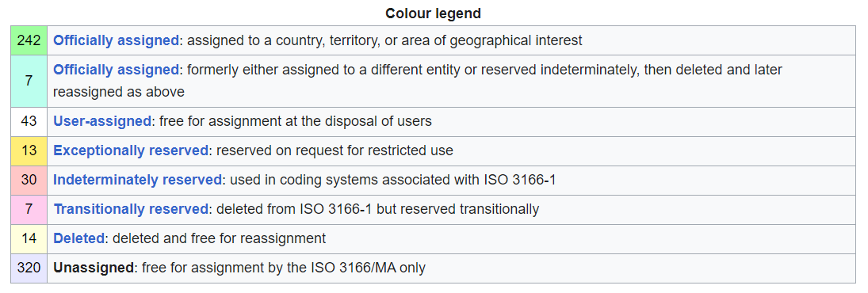Click the Colour legend table caption

(x=434, y=13)
